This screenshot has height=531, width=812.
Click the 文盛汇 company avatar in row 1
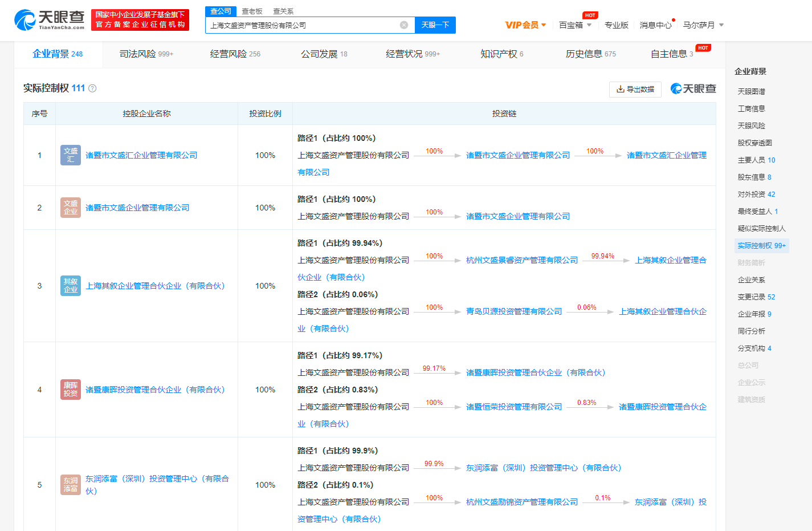tap(71, 155)
